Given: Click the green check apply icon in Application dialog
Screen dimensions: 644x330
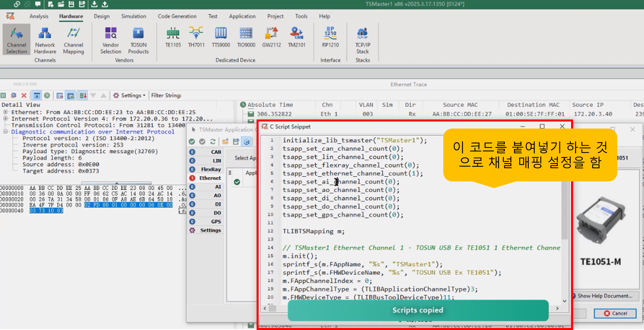Looking at the screenshot, I should click(x=192, y=142).
